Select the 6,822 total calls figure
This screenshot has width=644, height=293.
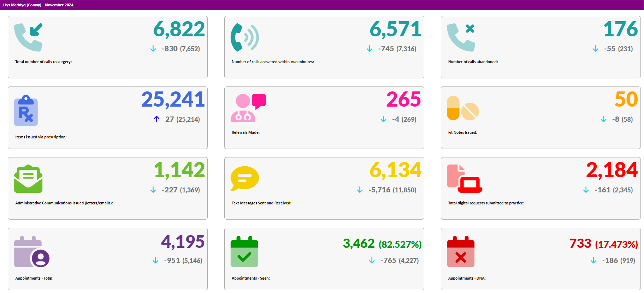point(179,29)
